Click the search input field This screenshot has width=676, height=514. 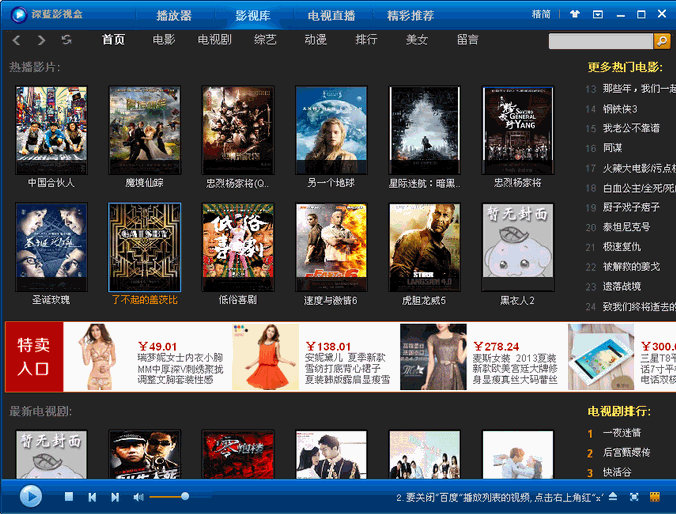pos(601,41)
